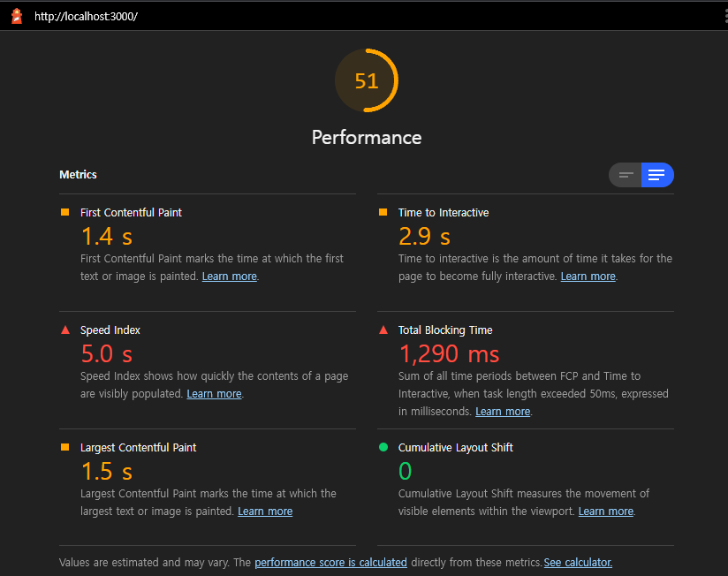Click the 1.4 s value
The height and width of the screenshot is (576, 728).
point(107,236)
